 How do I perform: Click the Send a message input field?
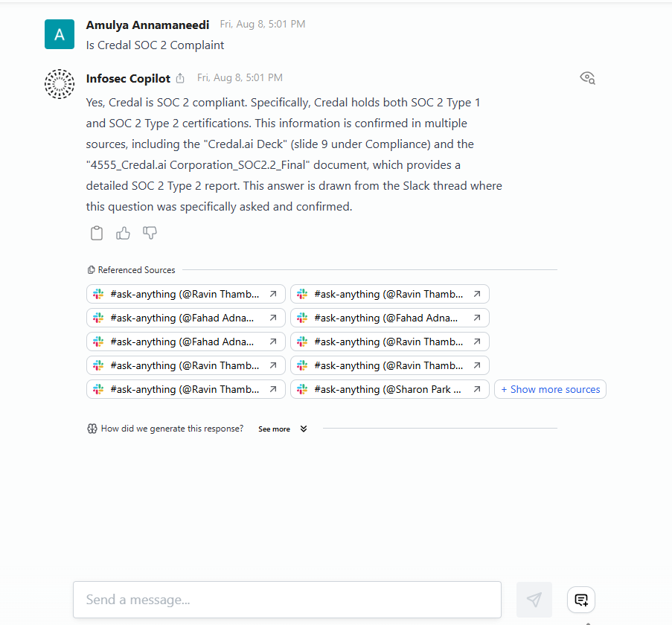pyautogui.click(x=287, y=600)
